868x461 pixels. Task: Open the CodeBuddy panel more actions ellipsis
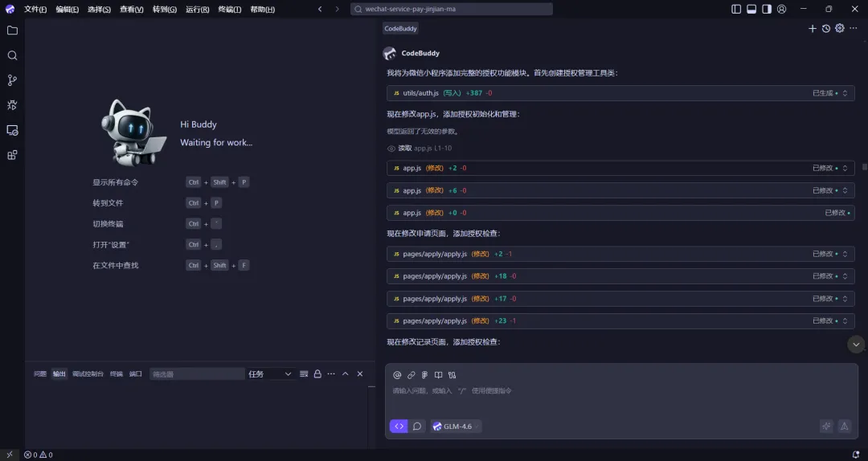click(x=854, y=28)
